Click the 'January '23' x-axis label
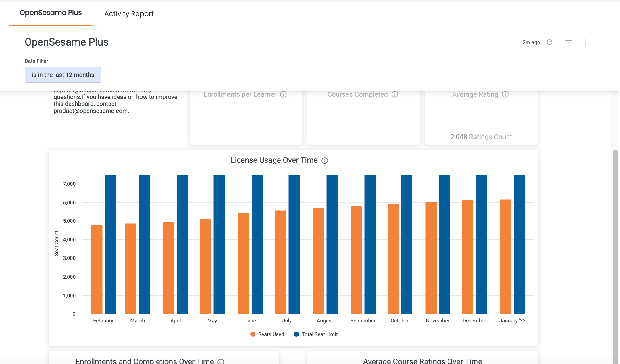This screenshot has height=364, width=620. 512,321
